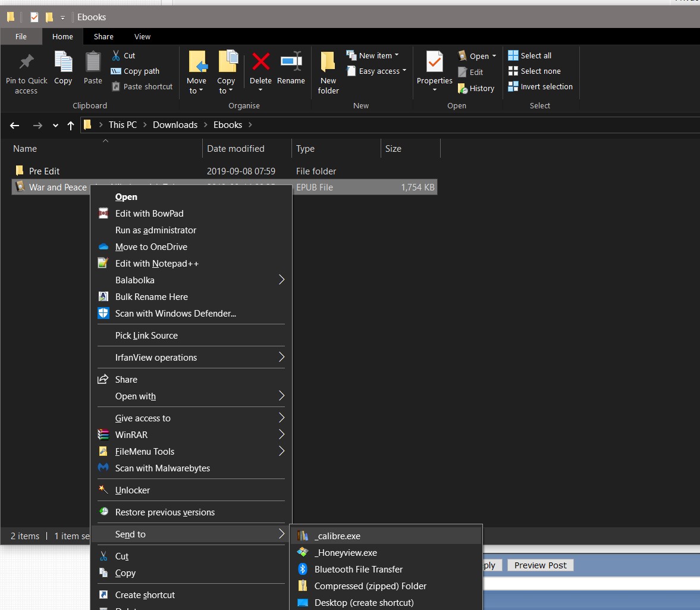Click the Preview Post button
700x610 pixels.
(x=540, y=565)
